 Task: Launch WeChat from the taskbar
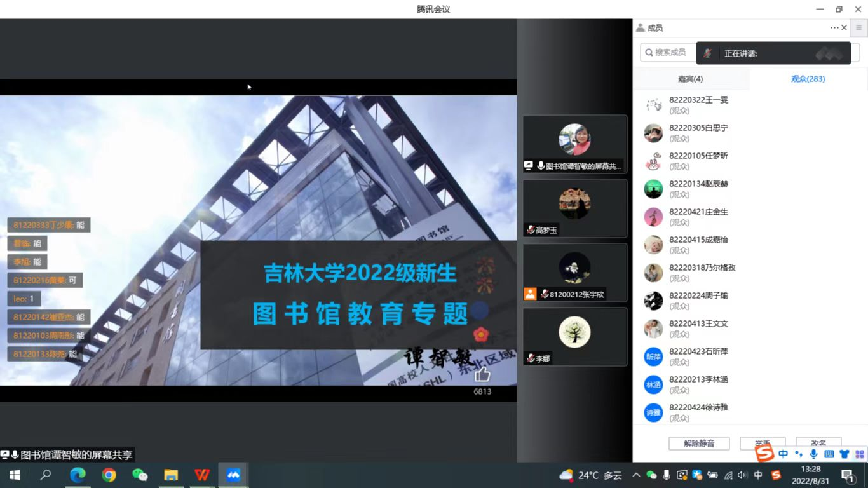coord(140,475)
